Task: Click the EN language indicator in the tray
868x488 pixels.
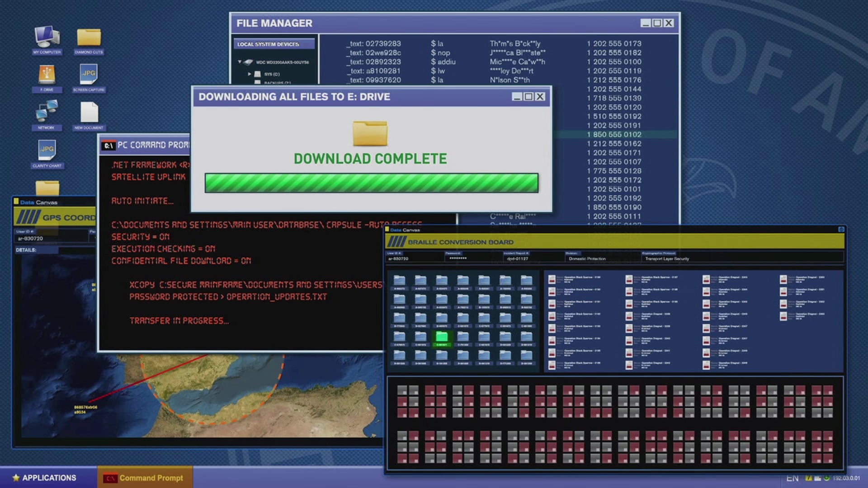Action: pos(792,478)
